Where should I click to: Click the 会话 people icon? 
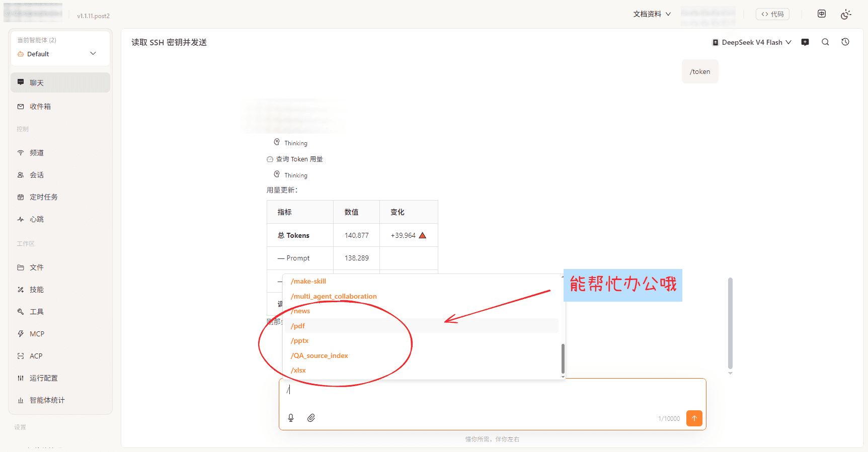coord(21,175)
